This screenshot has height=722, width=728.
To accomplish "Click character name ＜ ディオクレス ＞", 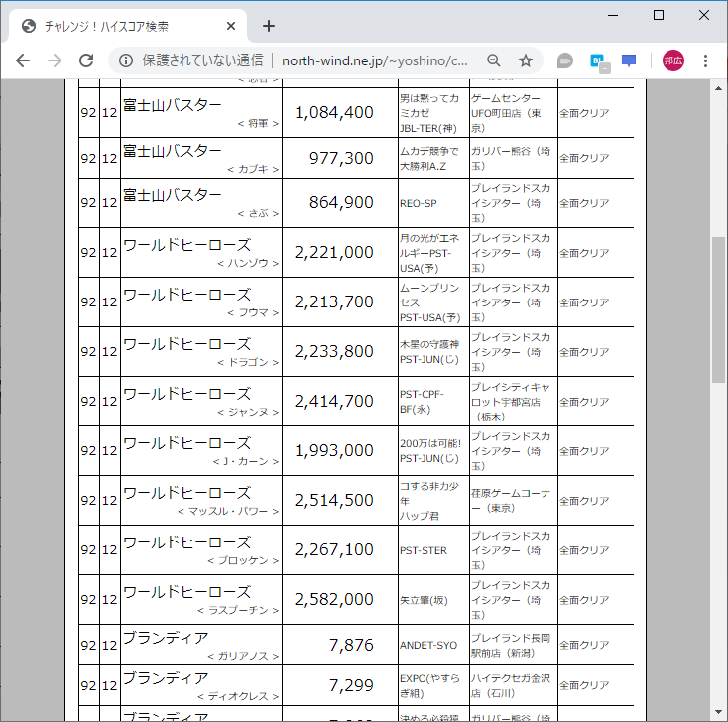I will [238, 696].
